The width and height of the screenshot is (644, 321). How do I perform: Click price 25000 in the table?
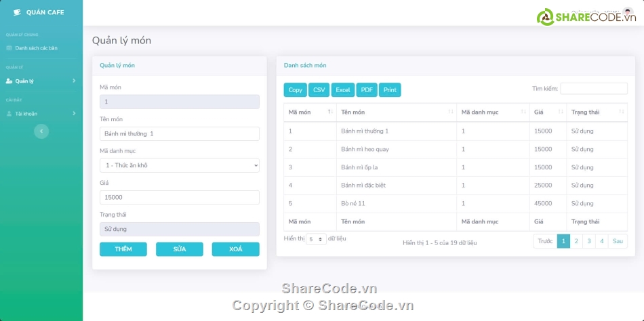(543, 185)
